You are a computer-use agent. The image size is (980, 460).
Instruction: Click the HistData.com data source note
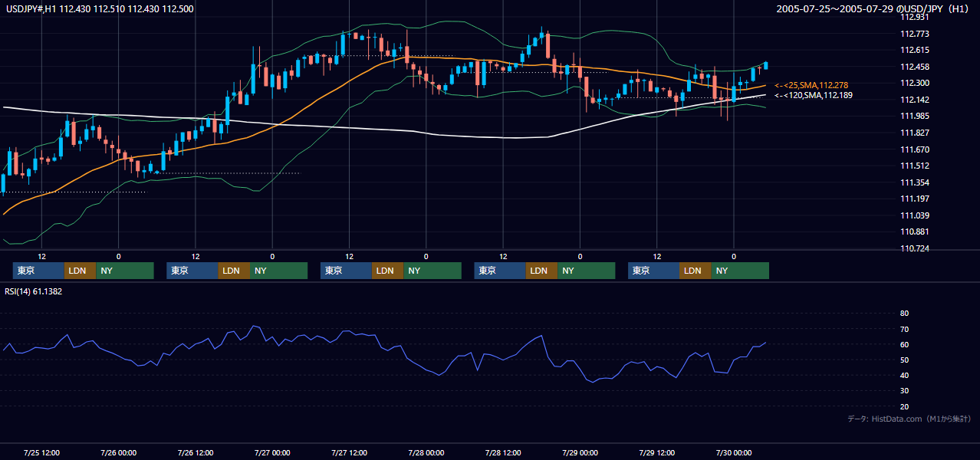pyautogui.click(x=909, y=419)
